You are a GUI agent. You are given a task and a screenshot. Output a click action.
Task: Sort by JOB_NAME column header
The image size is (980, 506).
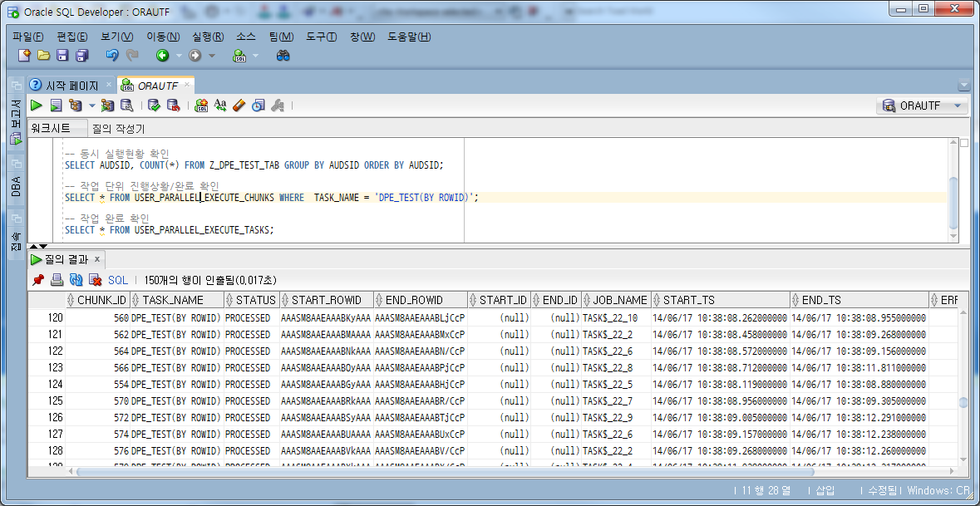616,300
